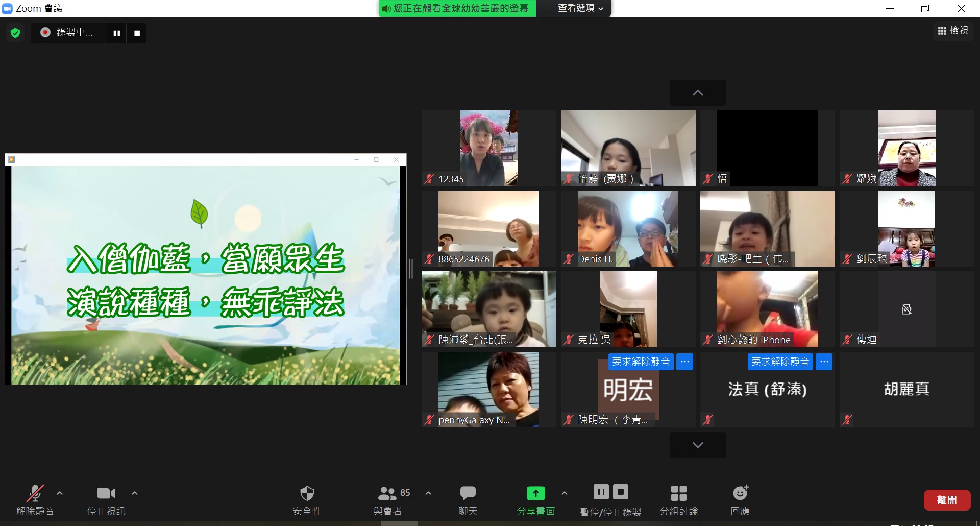
Task: Open video options arrow beside 停止視訊
Action: coord(135,493)
